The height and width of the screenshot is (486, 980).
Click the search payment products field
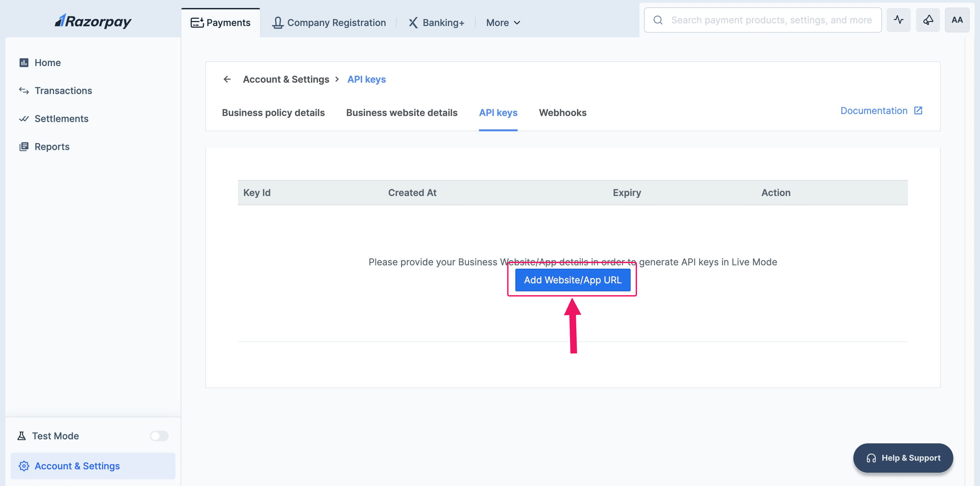(x=771, y=20)
